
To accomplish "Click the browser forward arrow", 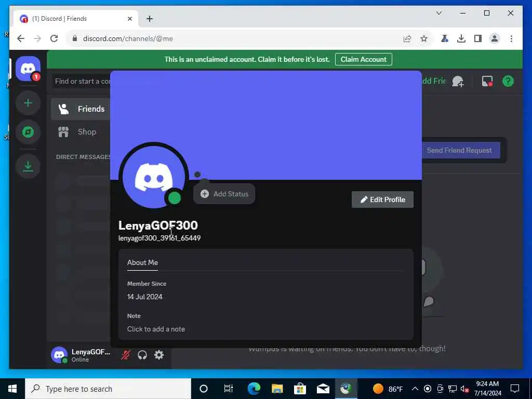I will (37, 38).
